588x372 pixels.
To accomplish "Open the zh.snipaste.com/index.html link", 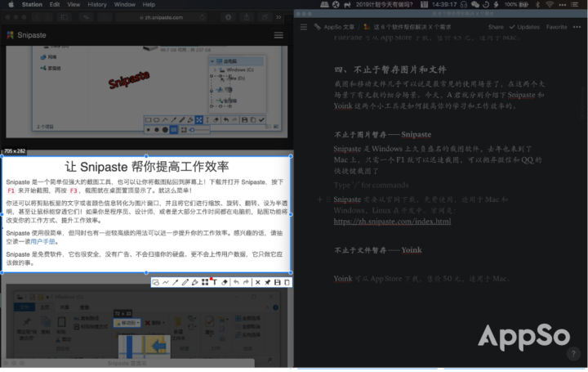I will (392, 221).
